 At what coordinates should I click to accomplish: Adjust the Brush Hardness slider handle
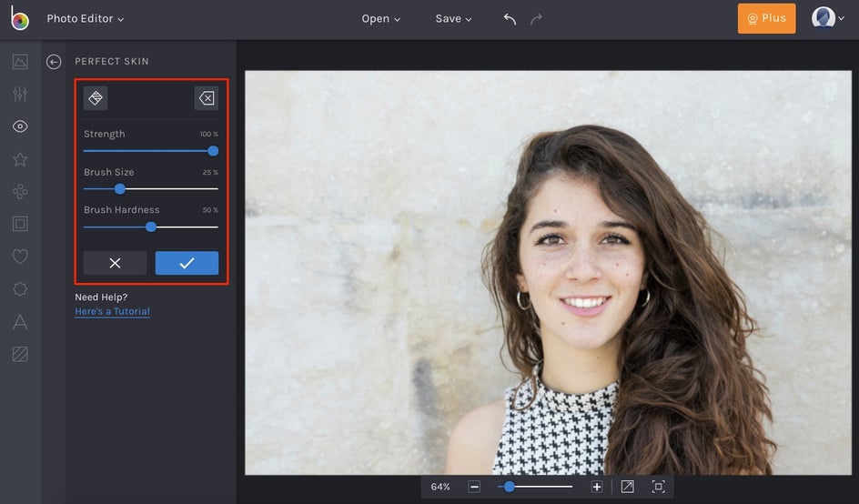151,227
